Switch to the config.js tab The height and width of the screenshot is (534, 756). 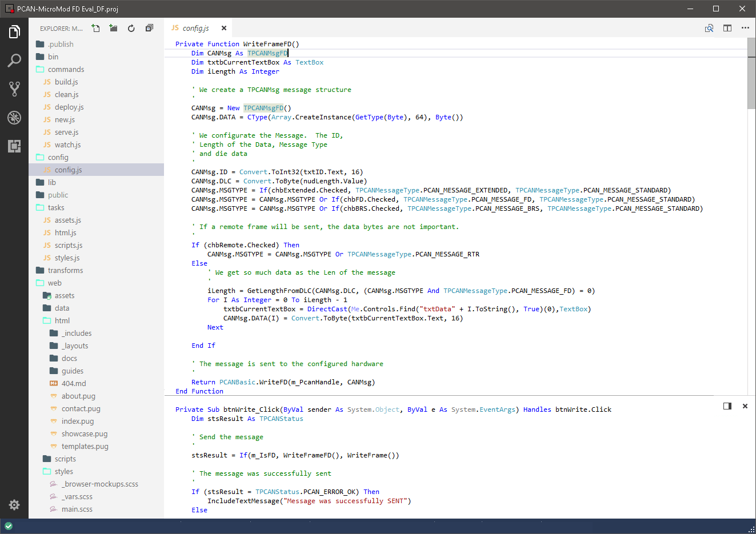click(x=196, y=28)
